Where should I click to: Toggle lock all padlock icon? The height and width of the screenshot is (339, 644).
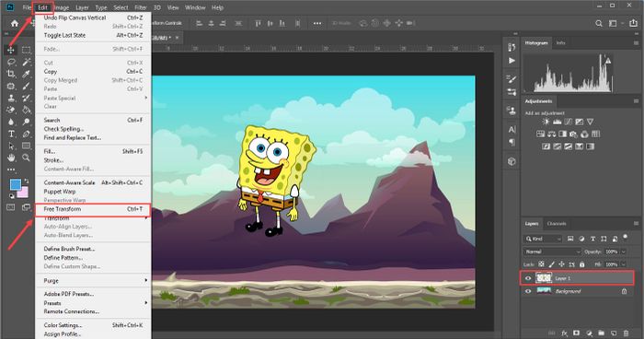pyautogui.click(x=581, y=264)
